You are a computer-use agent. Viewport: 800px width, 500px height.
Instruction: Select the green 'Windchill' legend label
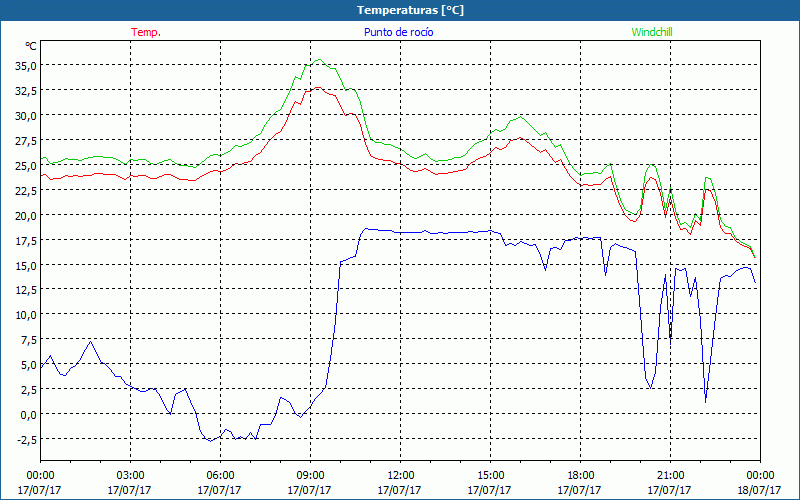(652, 32)
